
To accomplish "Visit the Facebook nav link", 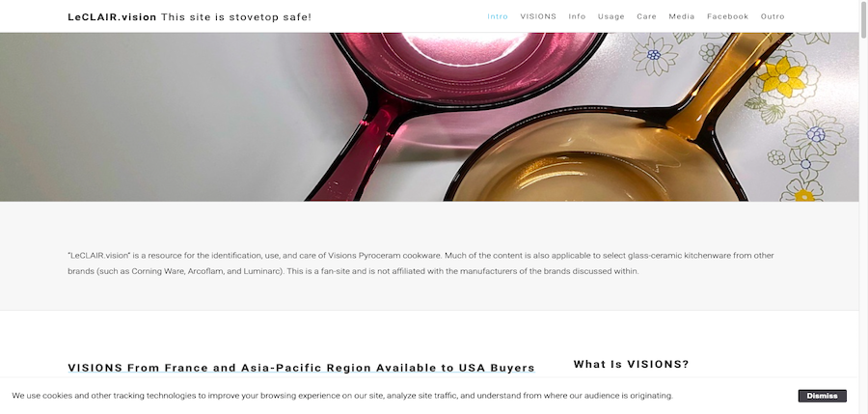I will click(x=727, y=16).
